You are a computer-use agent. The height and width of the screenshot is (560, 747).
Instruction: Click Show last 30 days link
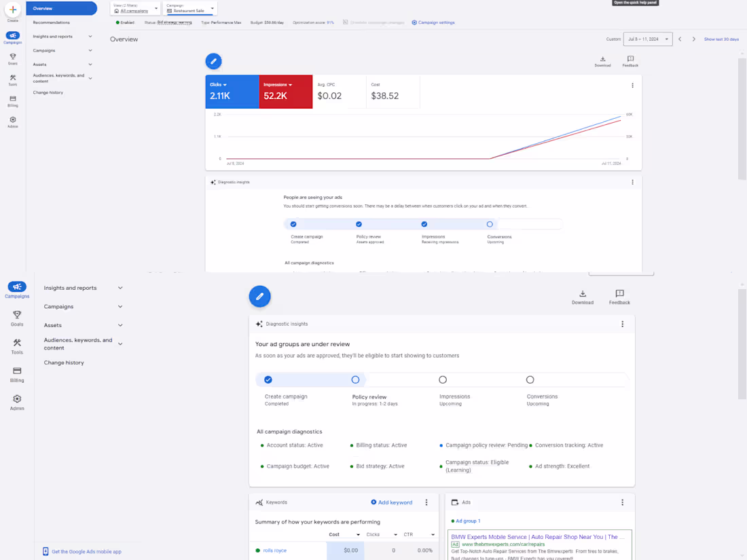click(x=721, y=39)
